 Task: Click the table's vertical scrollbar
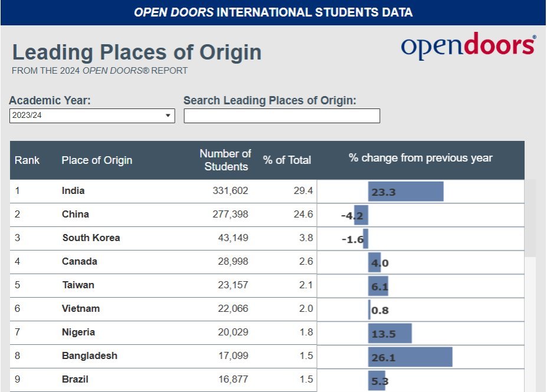(531, 218)
